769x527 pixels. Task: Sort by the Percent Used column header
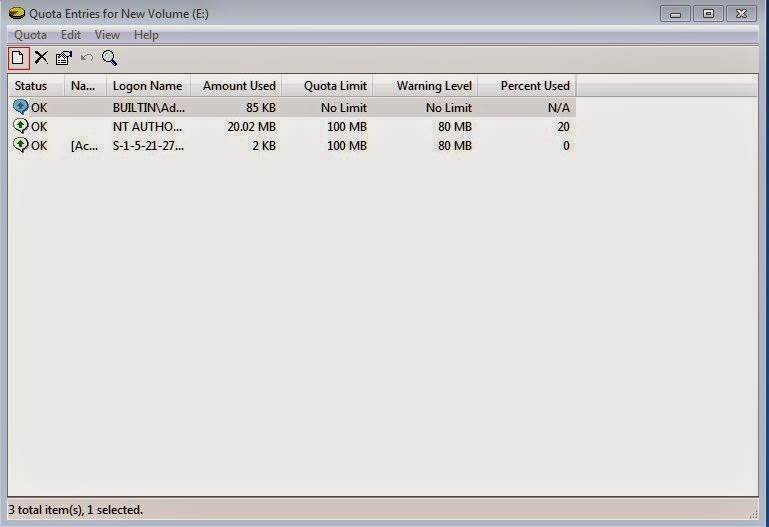coord(527,86)
